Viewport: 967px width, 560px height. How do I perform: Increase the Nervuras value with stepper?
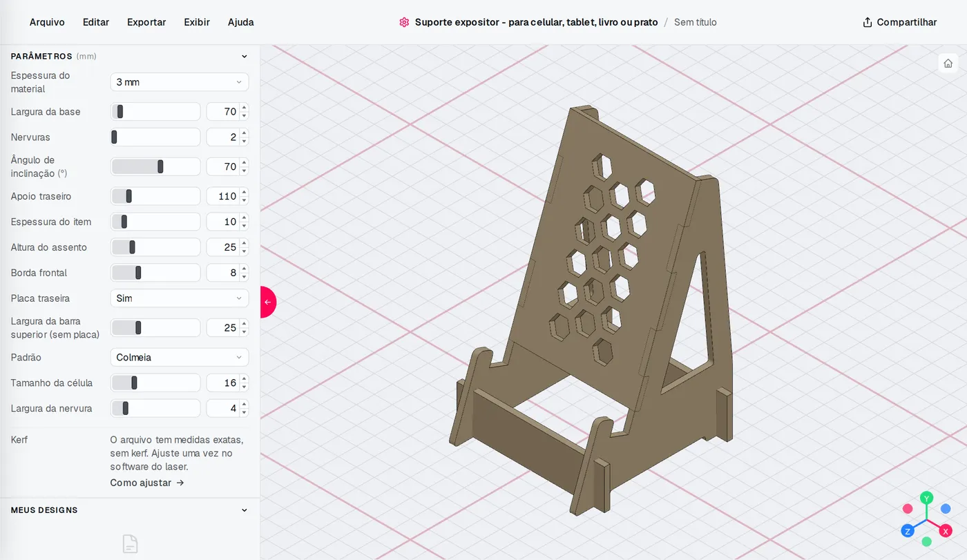(244, 133)
